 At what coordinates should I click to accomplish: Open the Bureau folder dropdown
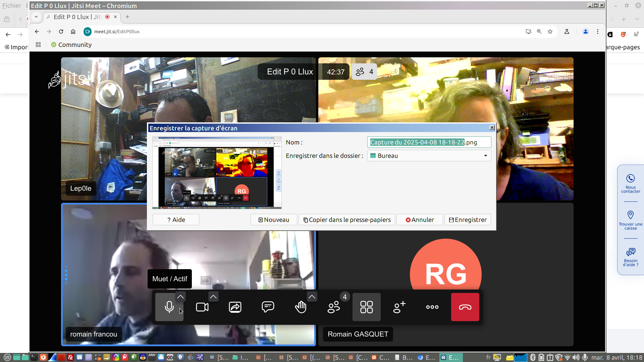click(429, 156)
